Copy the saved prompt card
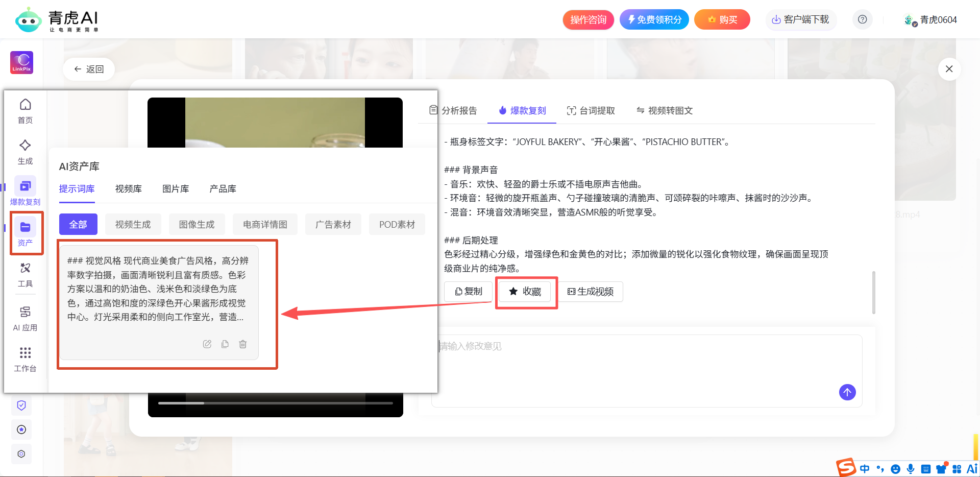980x477 pixels. pos(225,344)
